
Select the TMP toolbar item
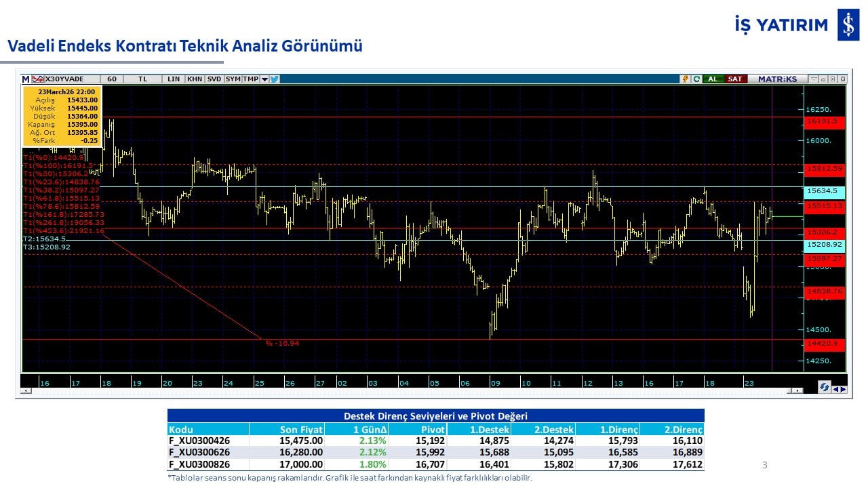point(251,79)
